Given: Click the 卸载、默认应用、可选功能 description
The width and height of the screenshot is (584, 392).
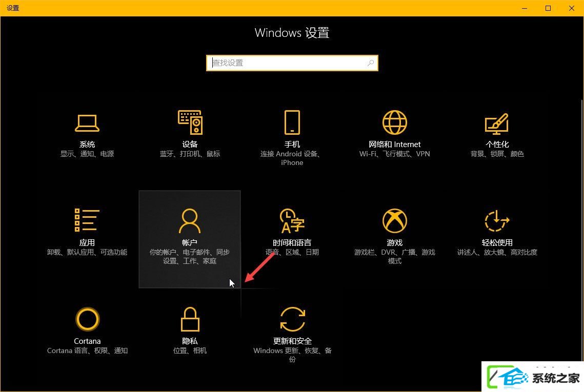Looking at the screenshot, I should click(87, 252).
